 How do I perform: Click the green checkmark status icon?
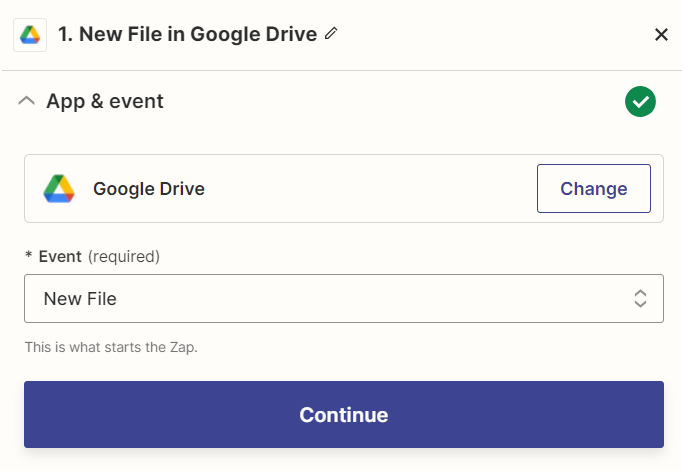click(x=640, y=101)
